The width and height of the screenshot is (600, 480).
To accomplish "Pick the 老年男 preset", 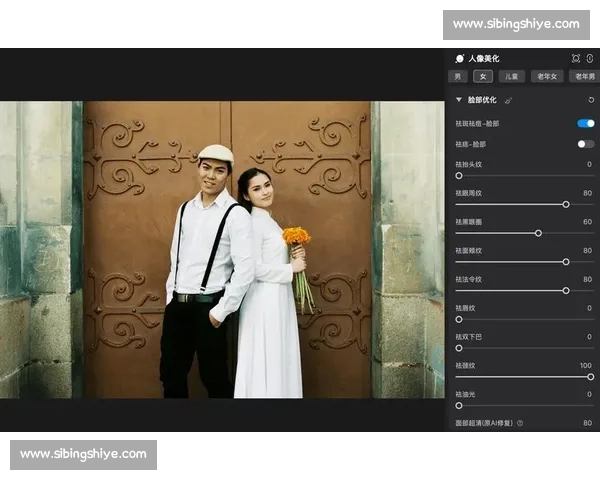I will (x=583, y=76).
